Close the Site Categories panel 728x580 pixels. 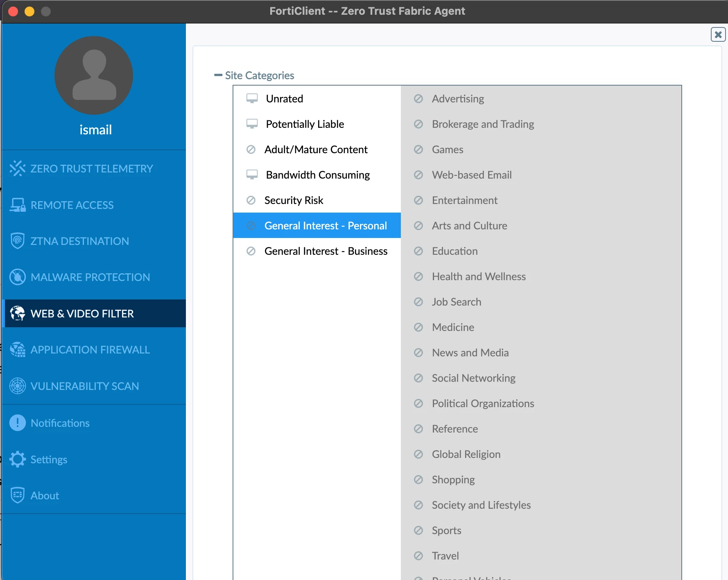[x=718, y=34]
